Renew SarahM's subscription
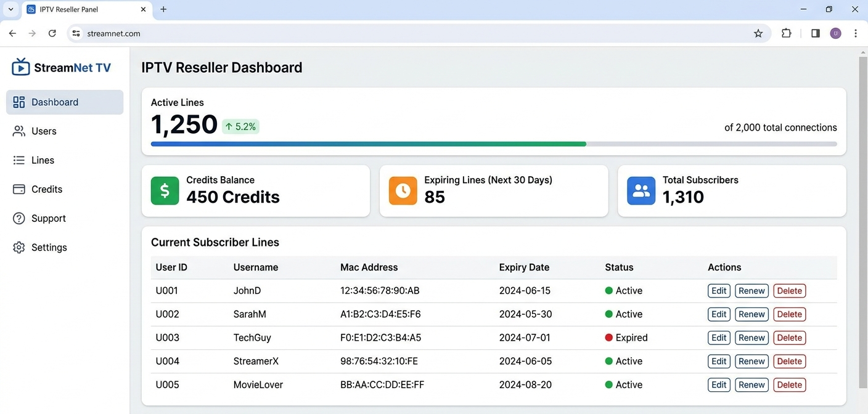Image resolution: width=868 pixels, height=414 pixels. (751, 314)
